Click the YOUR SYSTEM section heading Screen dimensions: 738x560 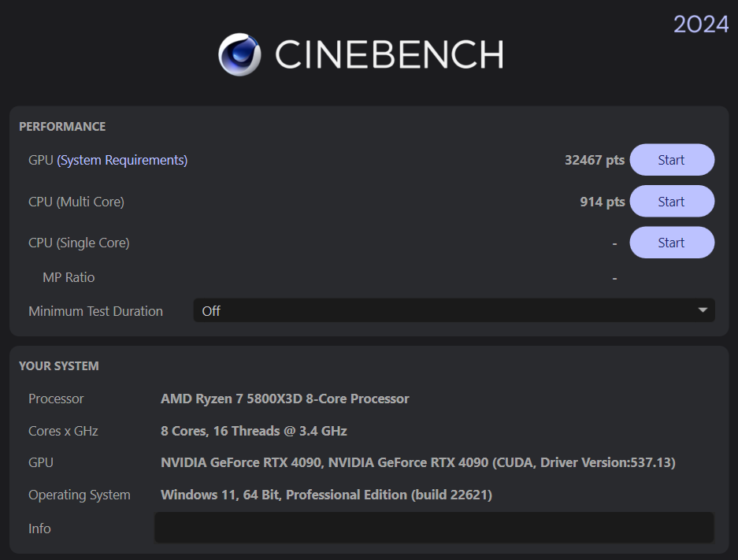pyautogui.click(x=59, y=366)
